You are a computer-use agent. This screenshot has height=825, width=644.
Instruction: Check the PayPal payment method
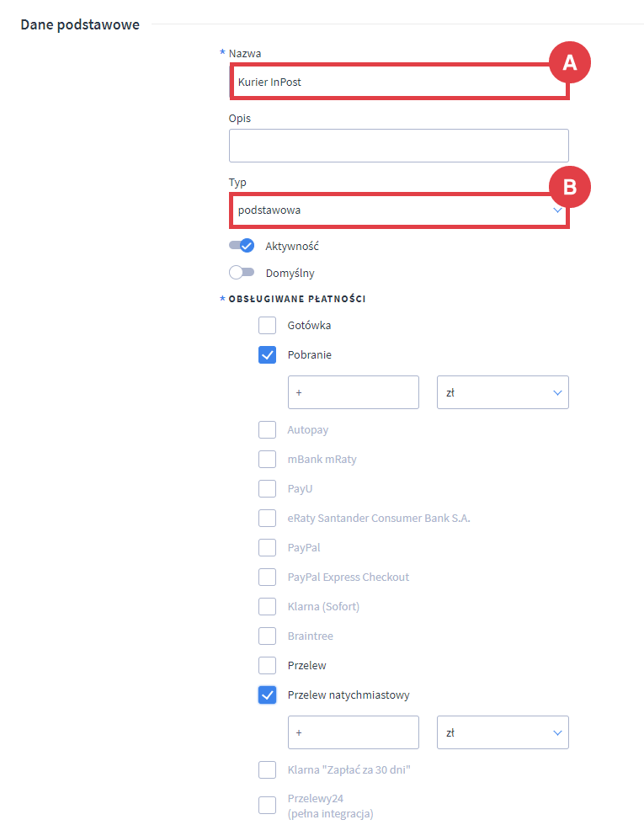[x=267, y=547]
